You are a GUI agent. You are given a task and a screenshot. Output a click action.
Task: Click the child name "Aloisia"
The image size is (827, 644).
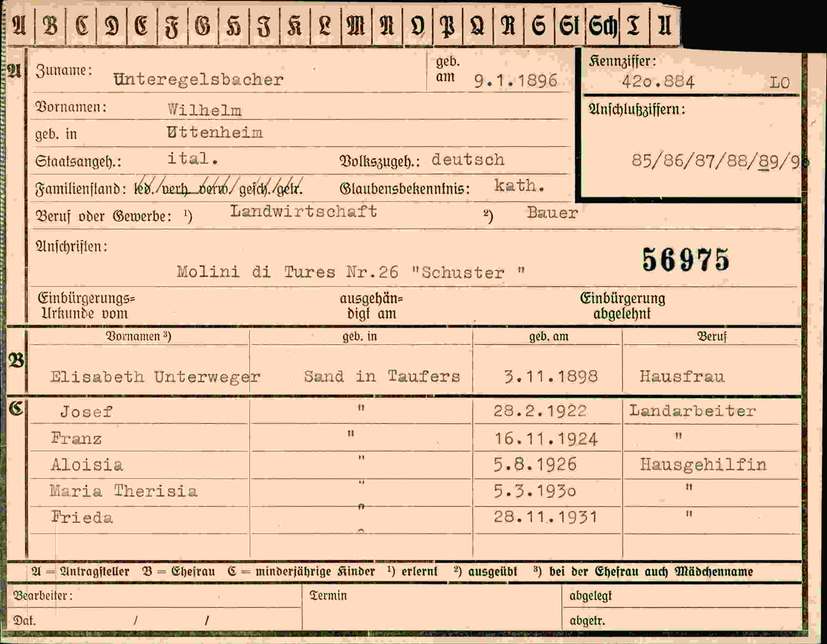tap(87, 464)
